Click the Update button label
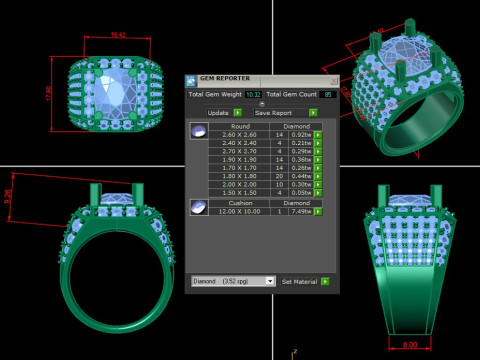The height and width of the screenshot is (360, 480). click(x=218, y=113)
